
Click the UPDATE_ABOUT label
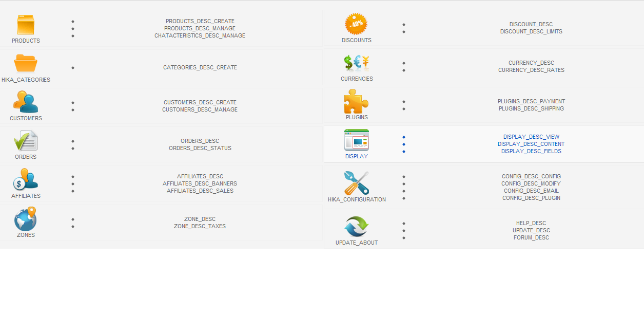pos(357,243)
